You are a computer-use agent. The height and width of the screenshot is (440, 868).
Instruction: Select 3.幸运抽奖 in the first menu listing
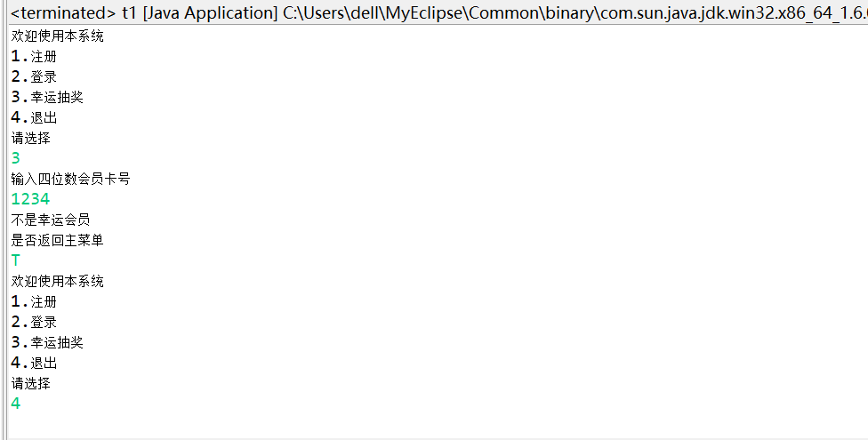click(x=48, y=98)
